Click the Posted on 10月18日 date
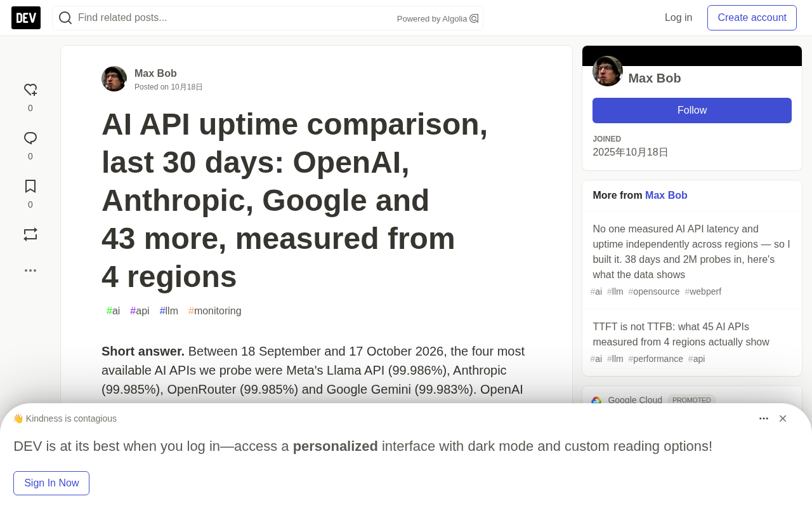The height and width of the screenshot is (508, 812). coord(169,87)
